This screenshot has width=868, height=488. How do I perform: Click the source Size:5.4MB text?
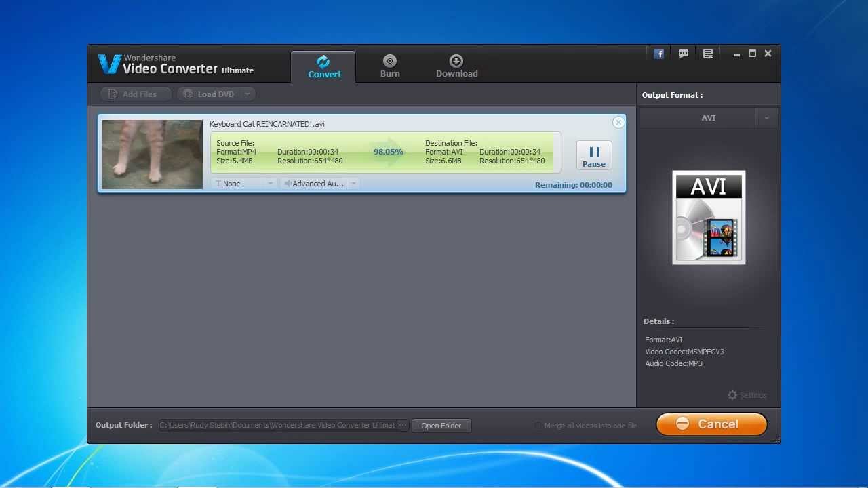click(235, 161)
